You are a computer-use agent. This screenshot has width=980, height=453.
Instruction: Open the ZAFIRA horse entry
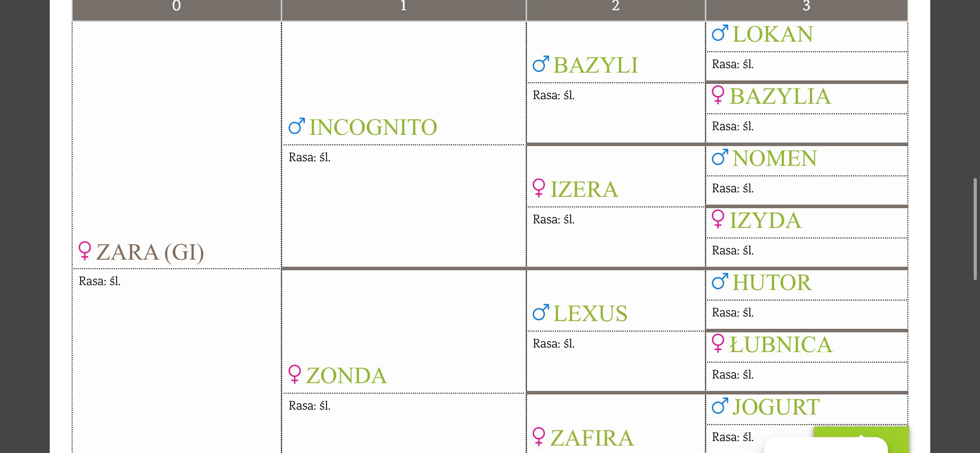[x=592, y=438]
